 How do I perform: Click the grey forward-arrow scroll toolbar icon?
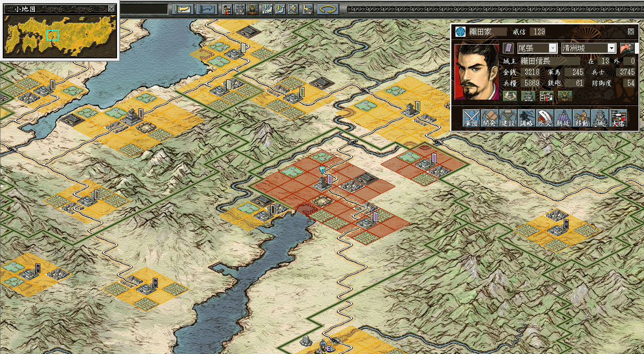(x=207, y=9)
